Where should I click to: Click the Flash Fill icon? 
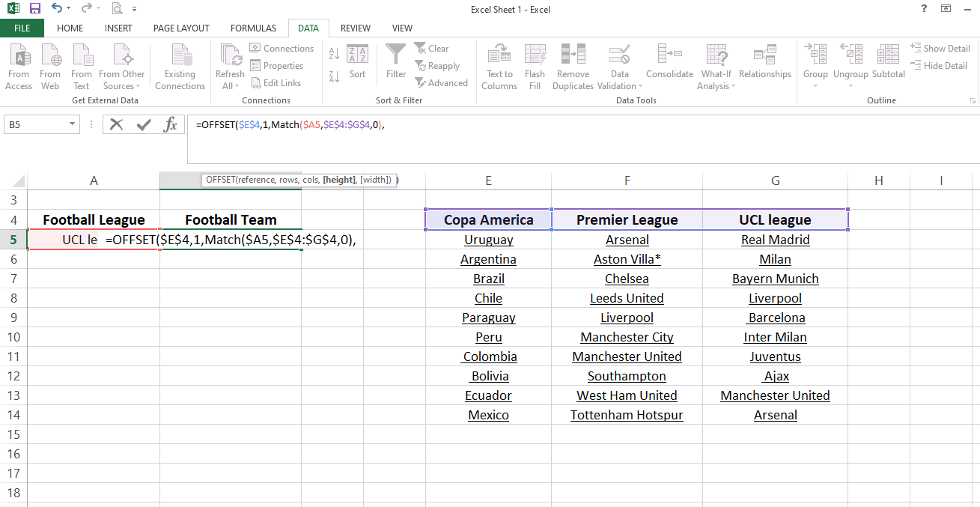coord(535,57)
